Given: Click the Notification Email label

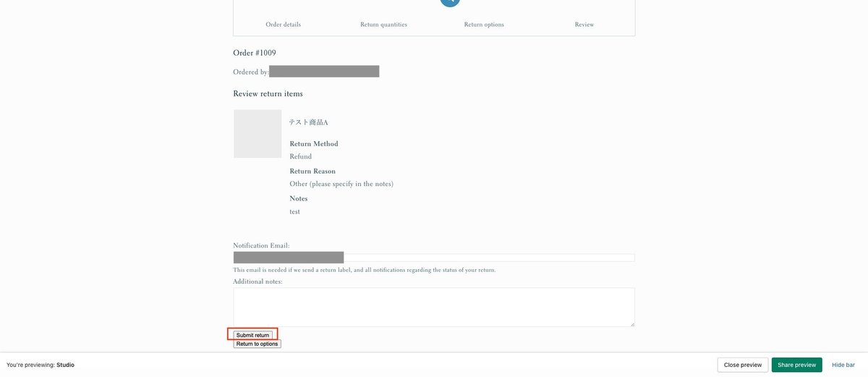Looking at the screenshot, I should tap(261, 245).
